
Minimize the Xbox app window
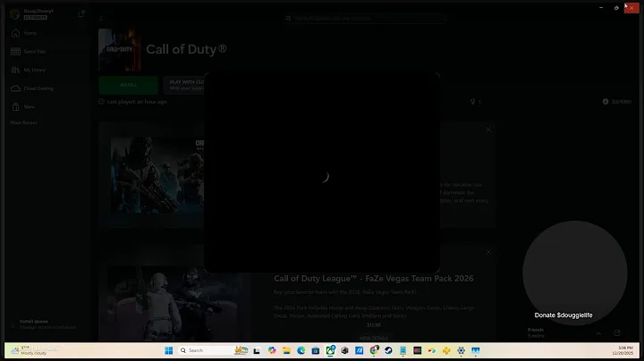601,8
